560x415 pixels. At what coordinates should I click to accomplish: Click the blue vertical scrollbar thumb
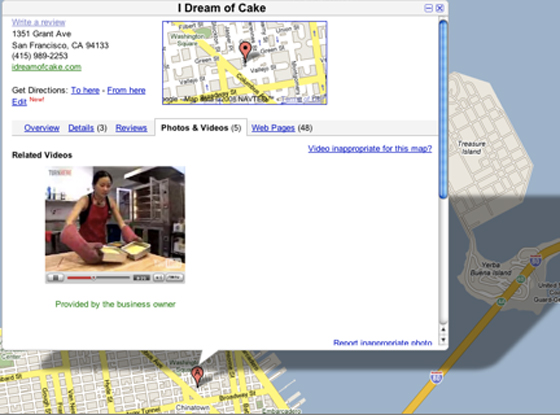(443, 109)
